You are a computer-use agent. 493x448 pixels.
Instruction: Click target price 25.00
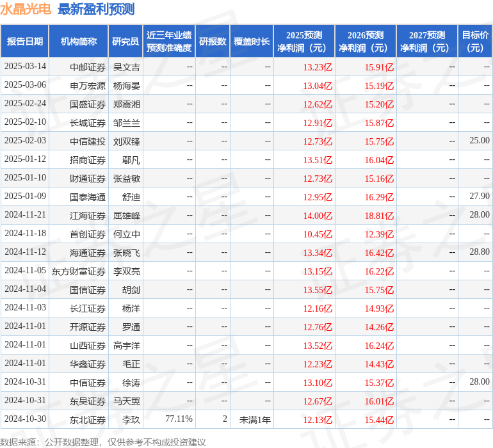coord(480,141)
